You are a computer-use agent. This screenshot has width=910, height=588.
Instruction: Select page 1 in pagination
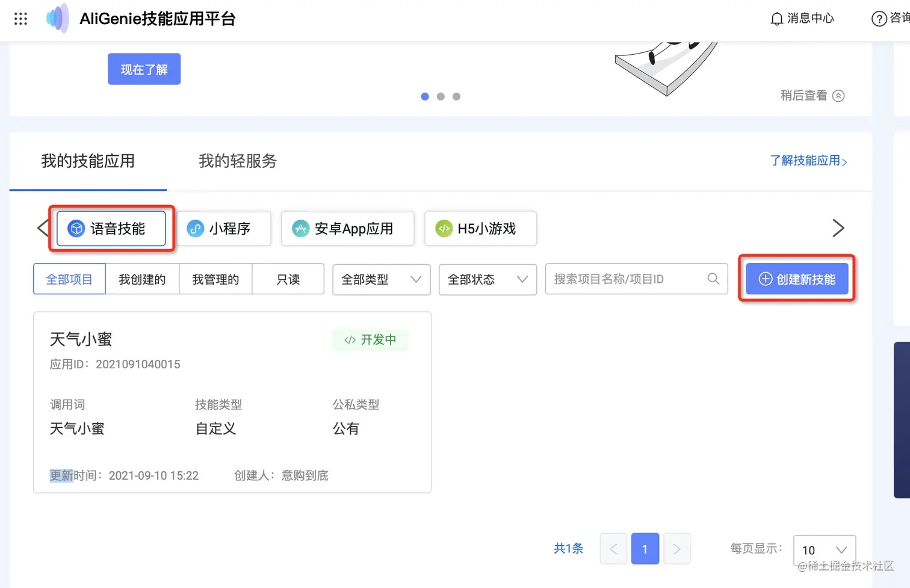click(x=645, y=548)
